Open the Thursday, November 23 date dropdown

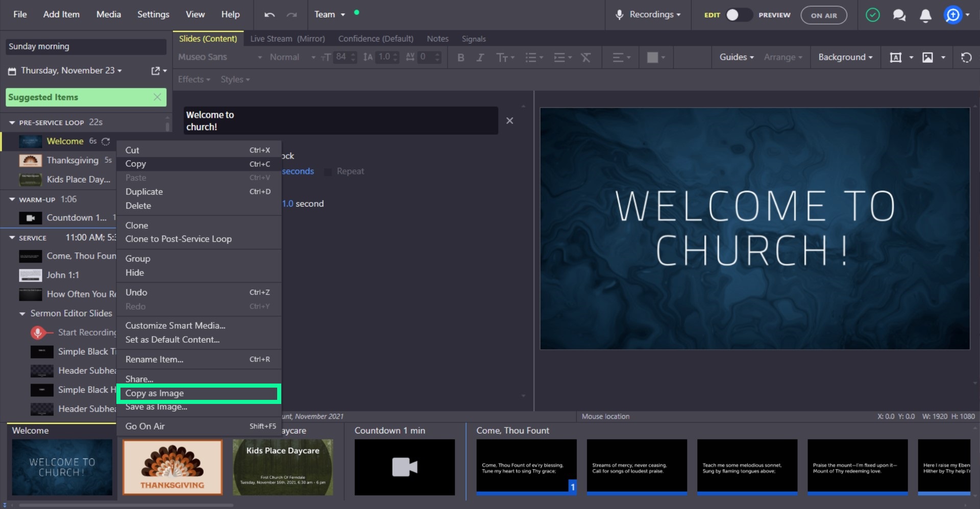(71, 71)
